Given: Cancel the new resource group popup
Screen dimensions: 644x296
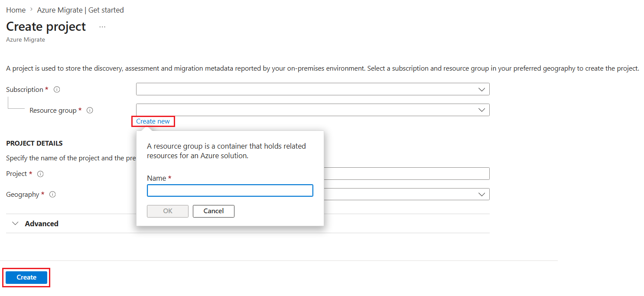Looking at the screenshot, I should [x=214, y=211].
